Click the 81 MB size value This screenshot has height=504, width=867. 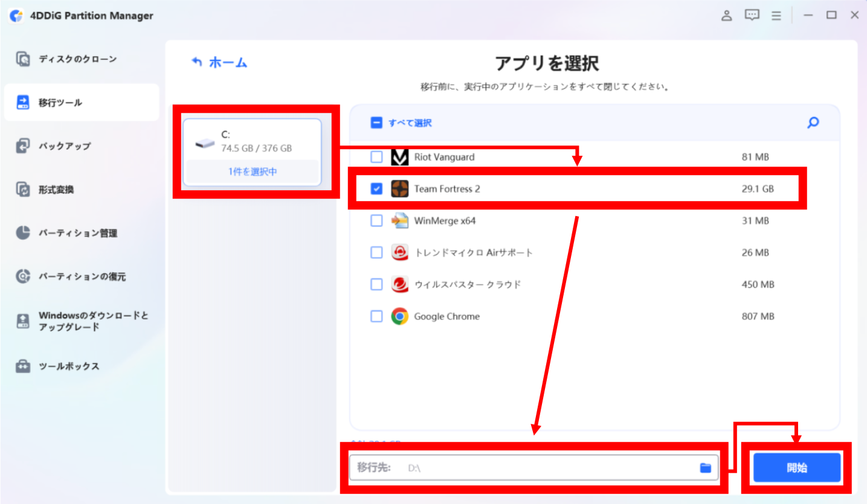pyautogui.click(x=755, y=157)
